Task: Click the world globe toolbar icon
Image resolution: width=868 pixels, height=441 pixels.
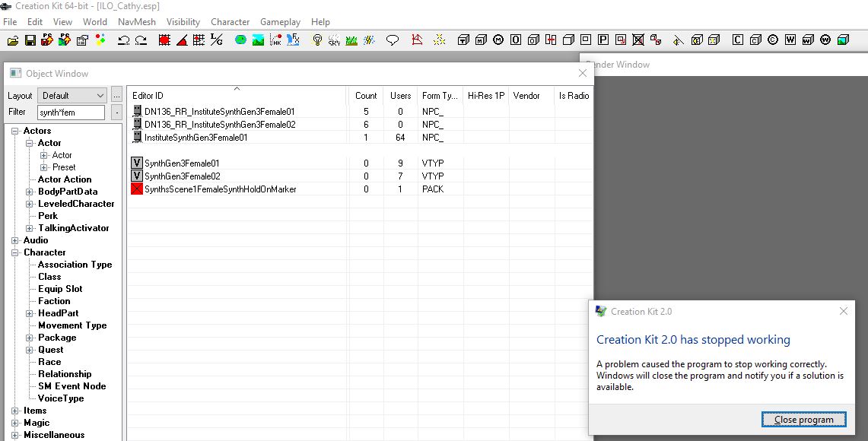Action: click(240, 40)
